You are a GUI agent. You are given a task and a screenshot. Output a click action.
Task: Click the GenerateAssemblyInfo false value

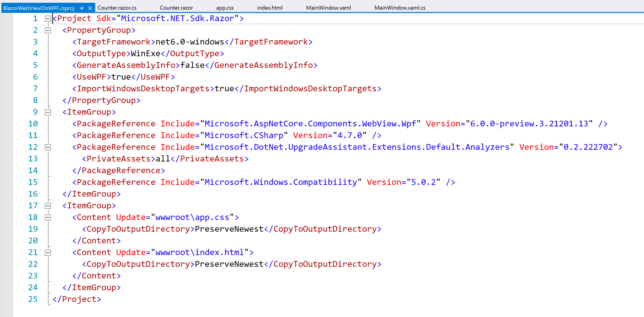click(x=192, y=65)
